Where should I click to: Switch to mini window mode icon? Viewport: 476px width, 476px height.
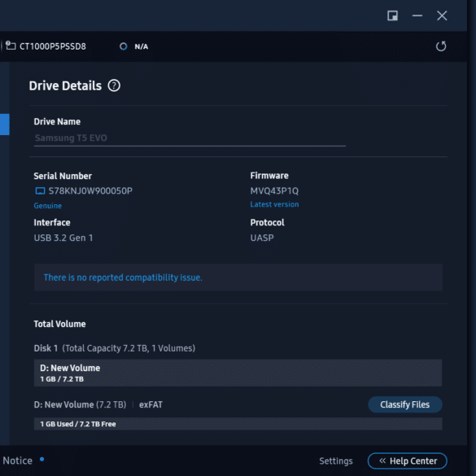coord(392,15)
